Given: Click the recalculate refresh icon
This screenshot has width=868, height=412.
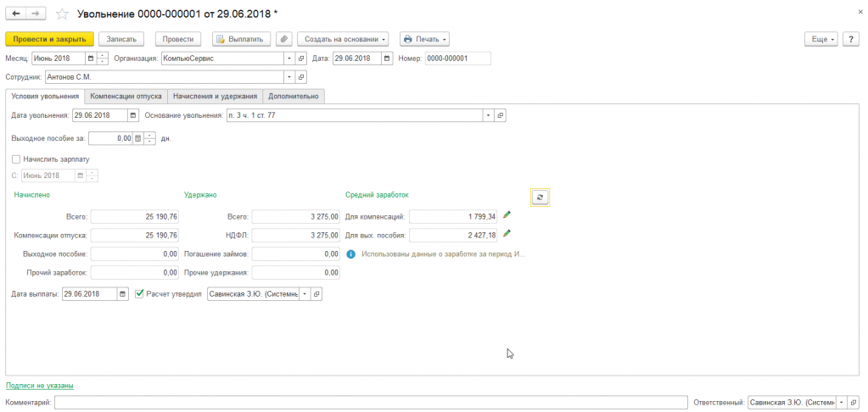Looking at the screenshot, I should click(x=540, y=197).
